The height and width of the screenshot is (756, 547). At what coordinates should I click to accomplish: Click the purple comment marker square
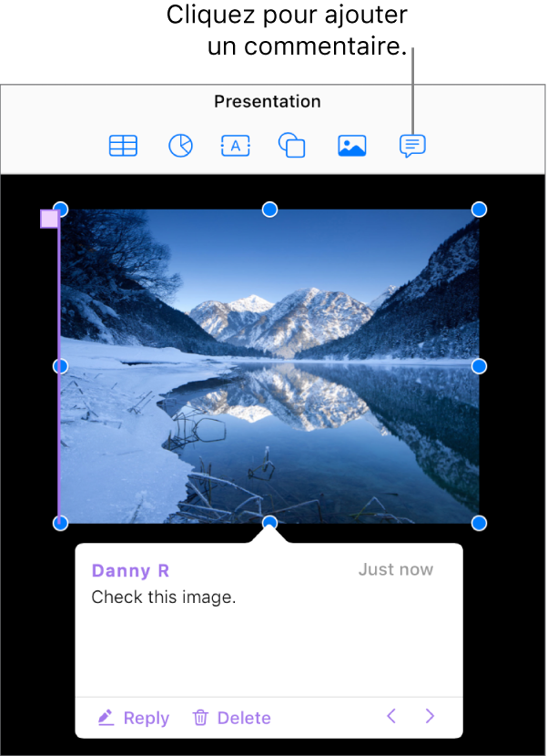coord(50,219)
